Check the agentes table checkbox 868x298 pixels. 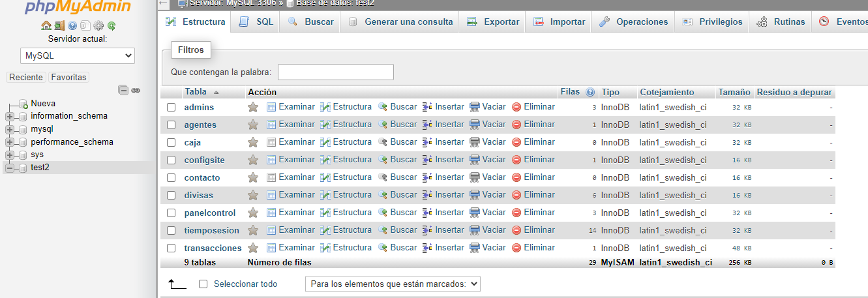pos(171,125)
